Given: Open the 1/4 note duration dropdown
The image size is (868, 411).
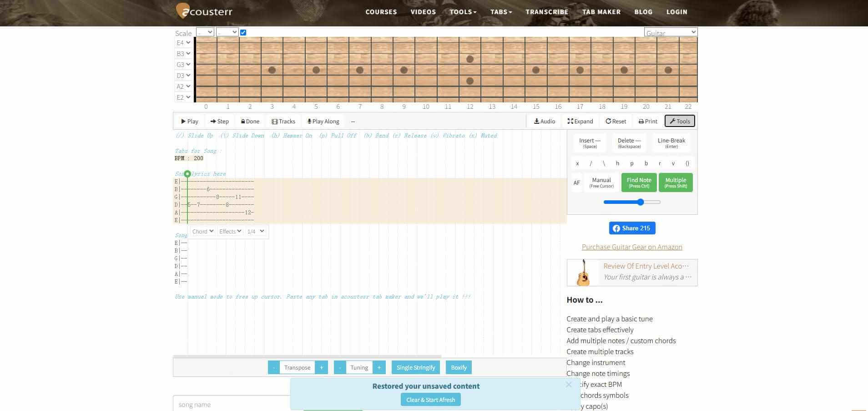Looking at the screenshot, I should [255, 231].
